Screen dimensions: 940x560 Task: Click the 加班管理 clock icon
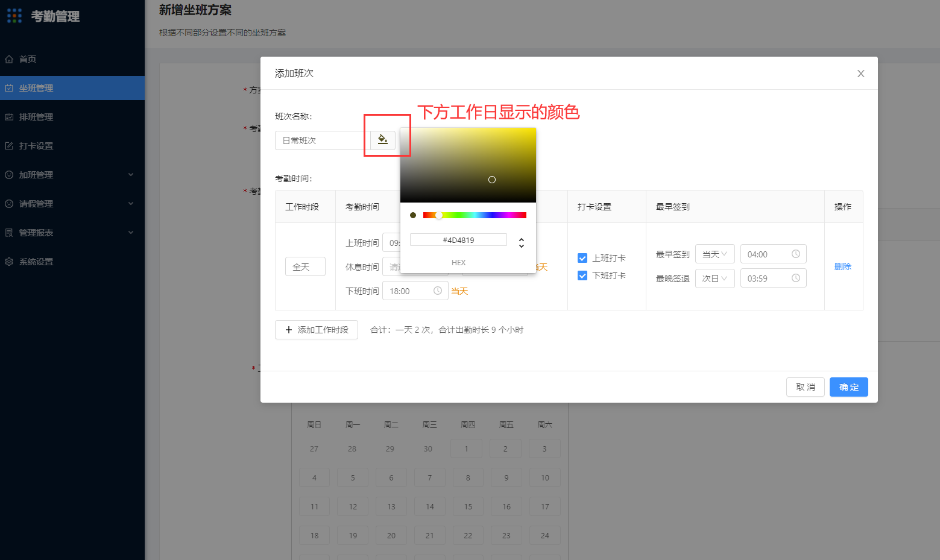click(x=9, y=175)
